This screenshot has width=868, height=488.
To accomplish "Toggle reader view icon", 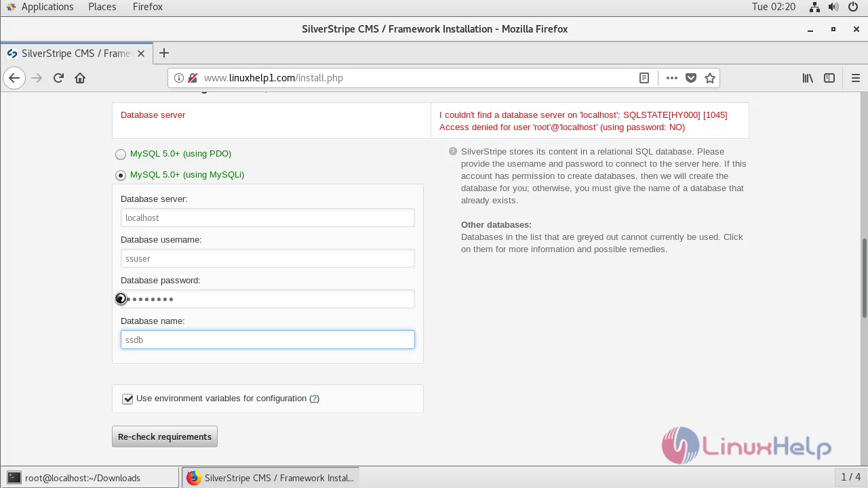I will click(644, 78).
